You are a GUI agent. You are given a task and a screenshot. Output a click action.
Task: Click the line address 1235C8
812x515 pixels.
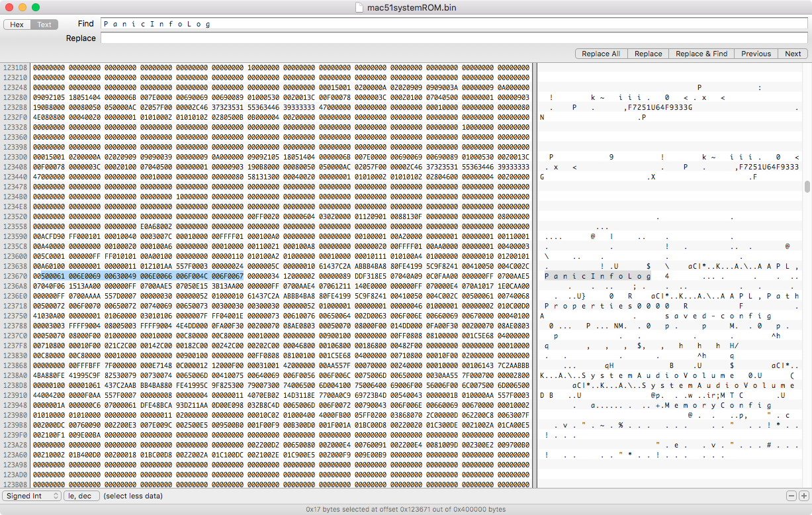pyautogui.click(x=15, y=246)
